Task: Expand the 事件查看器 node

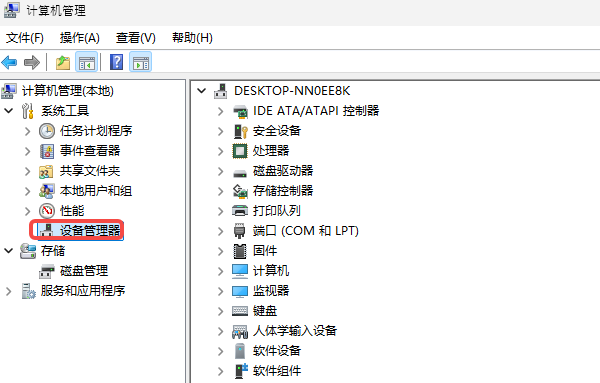Action: click(28, 151)
